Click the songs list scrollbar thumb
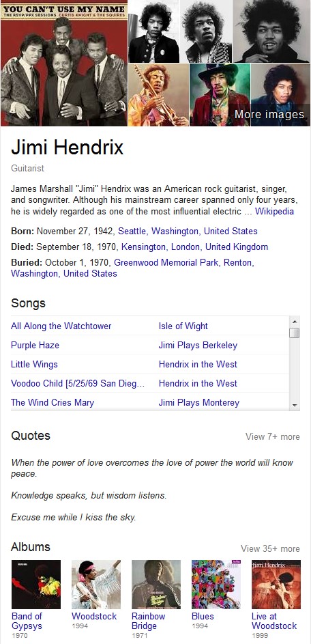311x644 pixels. point(294,333)
